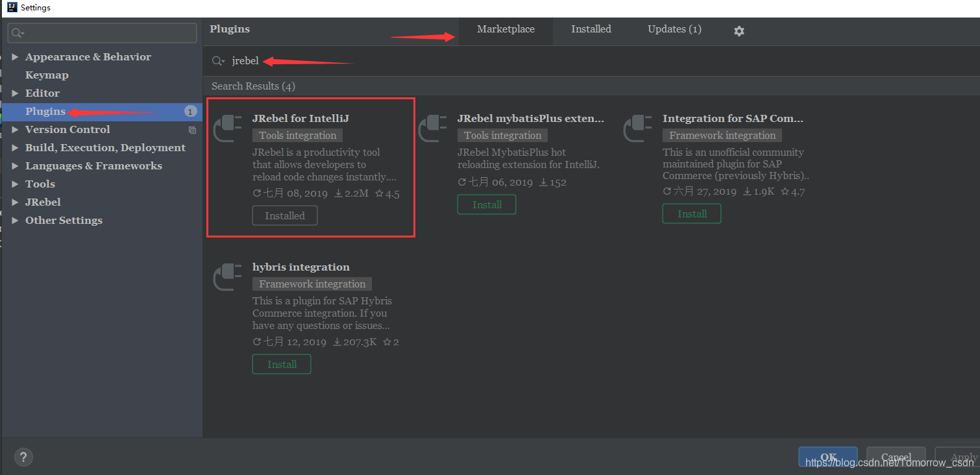The image size is (980, 475).
Task: Open hybris integration plugin title
Action: point(300,267)
